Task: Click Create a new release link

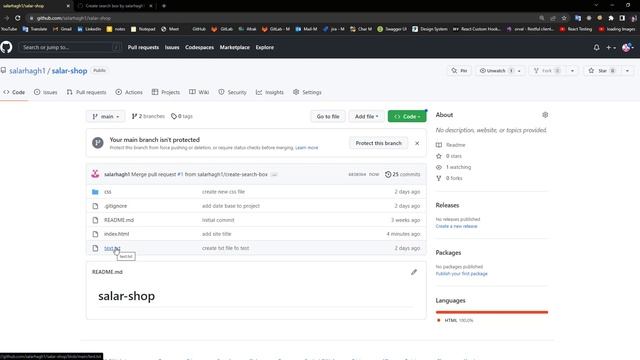Action: pos(456,226)
